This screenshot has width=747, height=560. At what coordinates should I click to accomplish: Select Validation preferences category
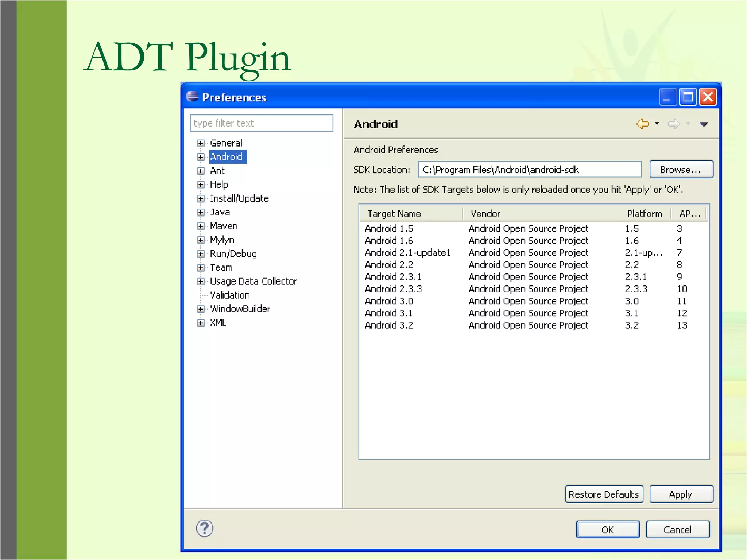[230, 295]
